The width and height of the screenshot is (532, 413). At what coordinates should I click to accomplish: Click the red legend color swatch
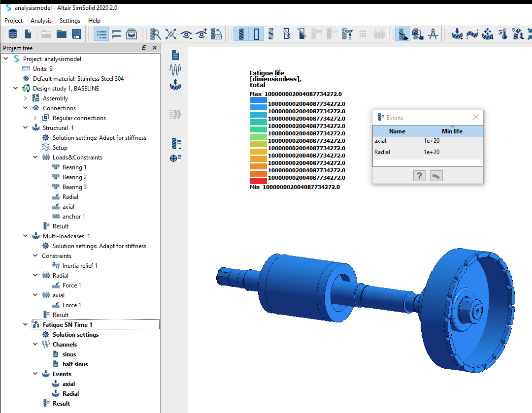[258, 181]
